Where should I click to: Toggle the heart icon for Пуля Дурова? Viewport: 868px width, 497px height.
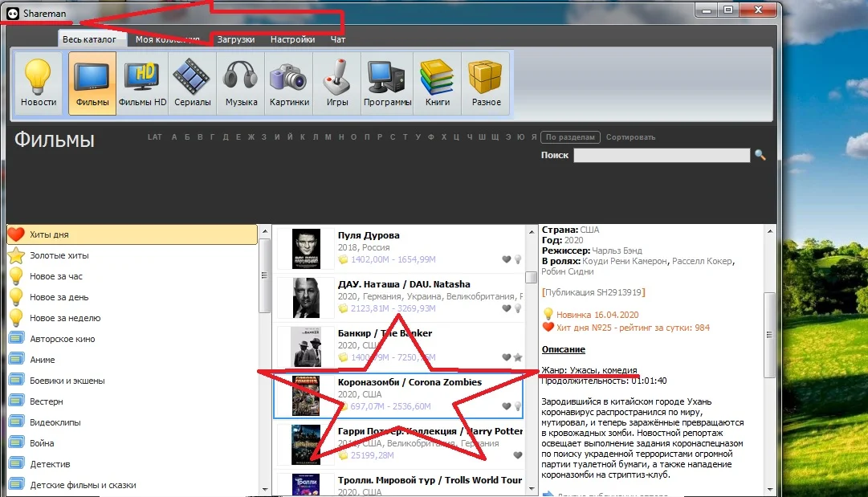506,259
